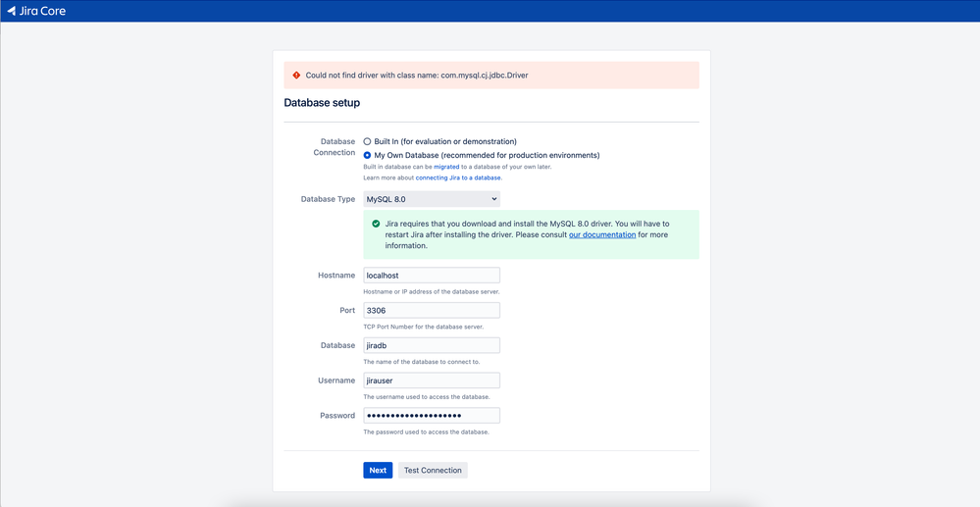Open 'our documentation' link
Viewport: 980px width, 507px height.
click(602, 235)
